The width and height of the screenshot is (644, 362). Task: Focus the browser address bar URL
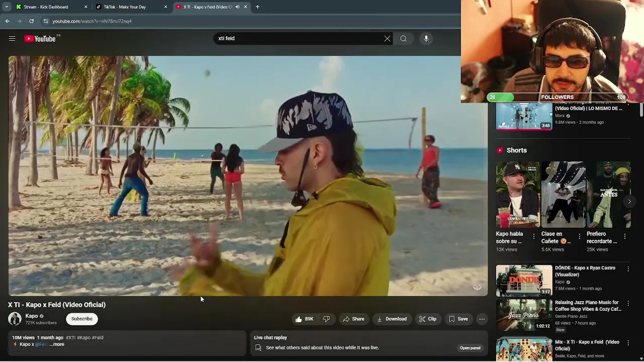92,21
